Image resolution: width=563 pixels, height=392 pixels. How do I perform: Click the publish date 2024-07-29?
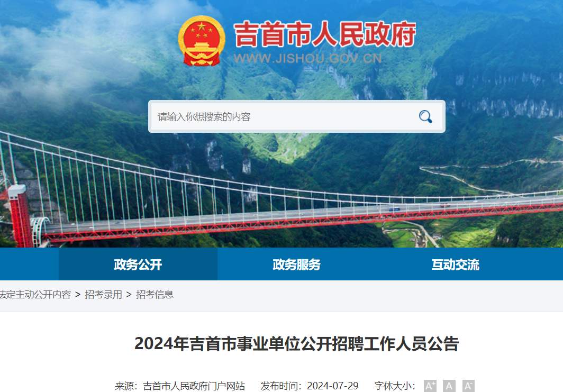coord(332,386)
